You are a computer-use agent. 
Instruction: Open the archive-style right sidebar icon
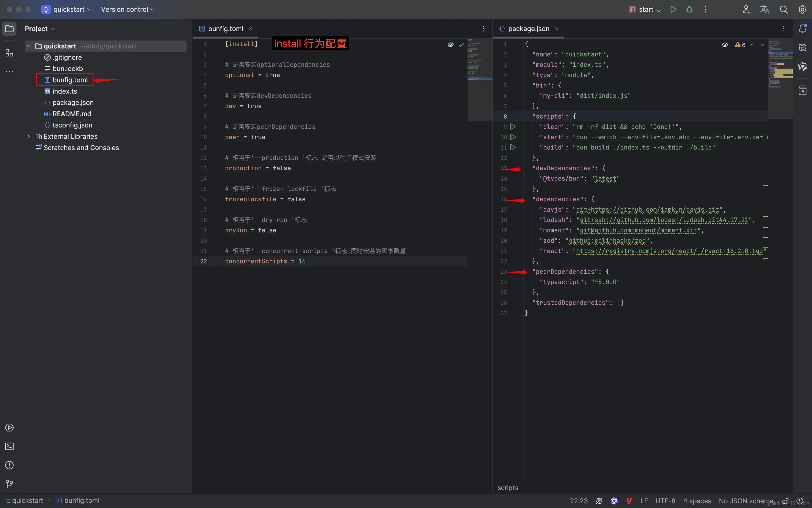point(803,90)
